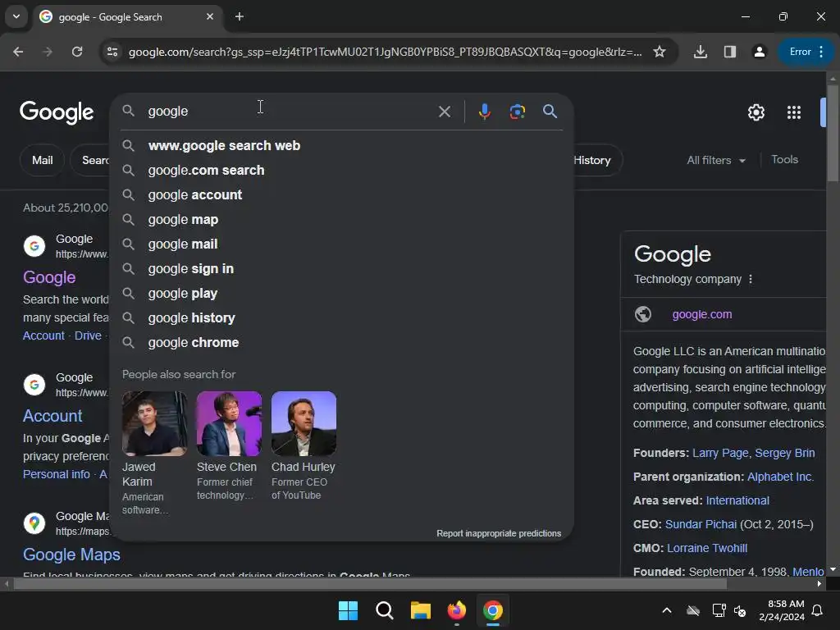Reload the page with refresh icon

[77, 52]
